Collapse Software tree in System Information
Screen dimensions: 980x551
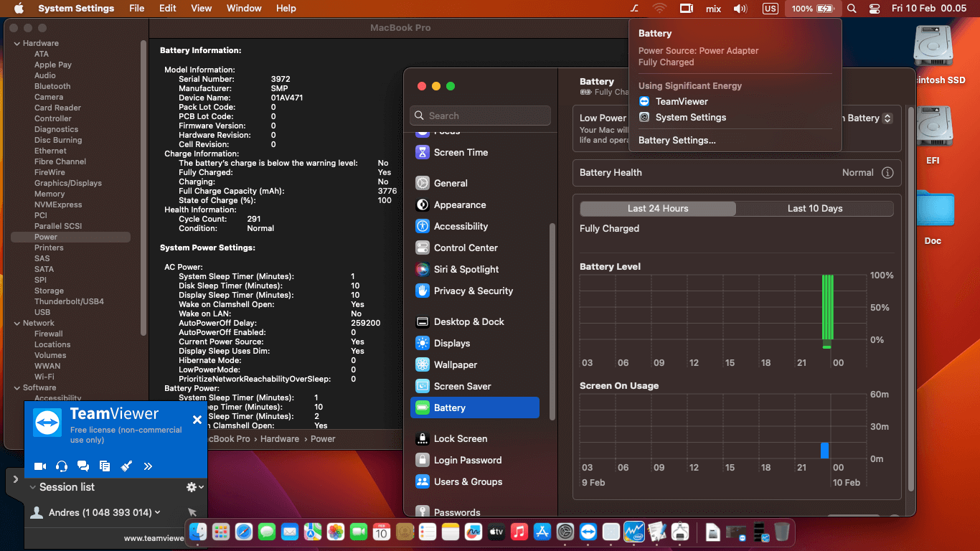[17, 388]
